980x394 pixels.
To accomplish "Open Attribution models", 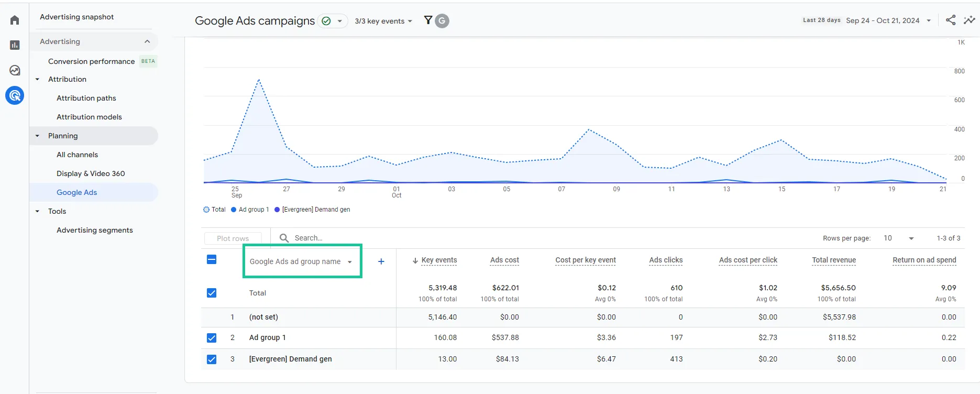I will pyautogui.click(x=89, y=117).
